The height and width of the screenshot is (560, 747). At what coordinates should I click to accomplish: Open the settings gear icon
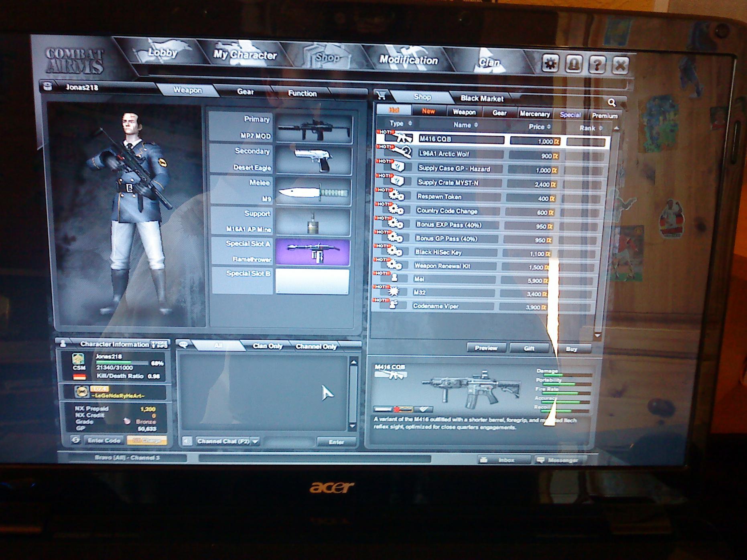click(x=550, y=63)
